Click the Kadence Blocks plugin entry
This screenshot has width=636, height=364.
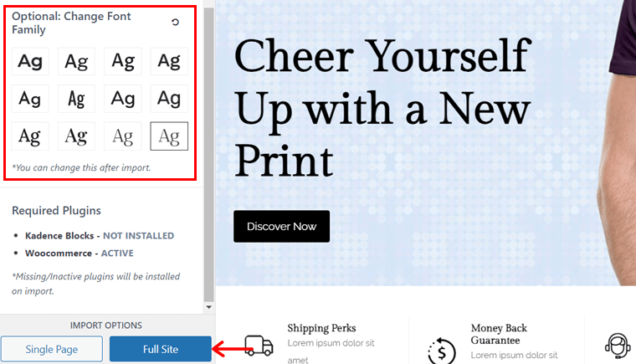[100, 236]
